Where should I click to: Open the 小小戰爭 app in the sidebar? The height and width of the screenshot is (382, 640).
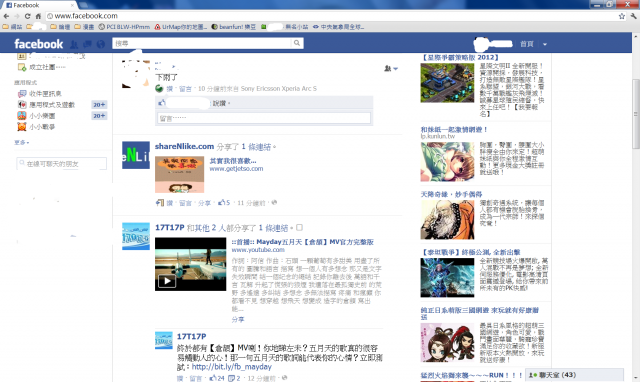pos(37,127)
